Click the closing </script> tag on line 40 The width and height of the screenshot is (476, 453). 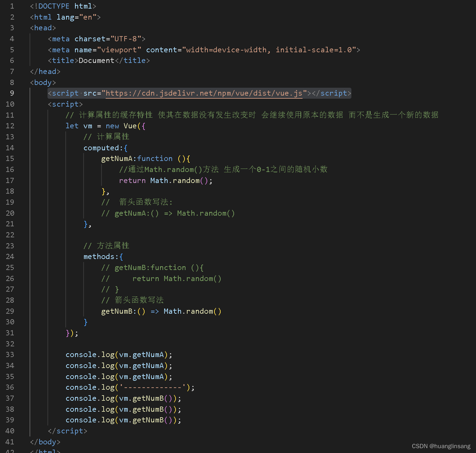pyautogui.click(x=67, y=431)
